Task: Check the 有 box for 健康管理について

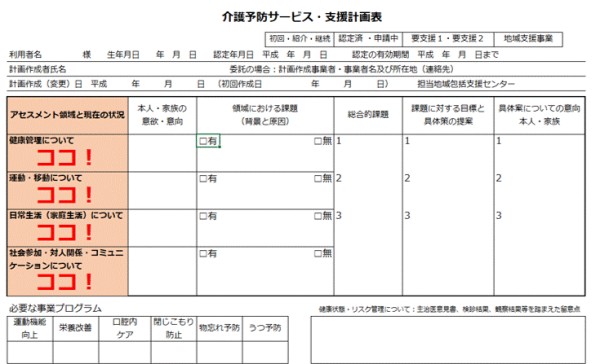Action: [203, 141]
